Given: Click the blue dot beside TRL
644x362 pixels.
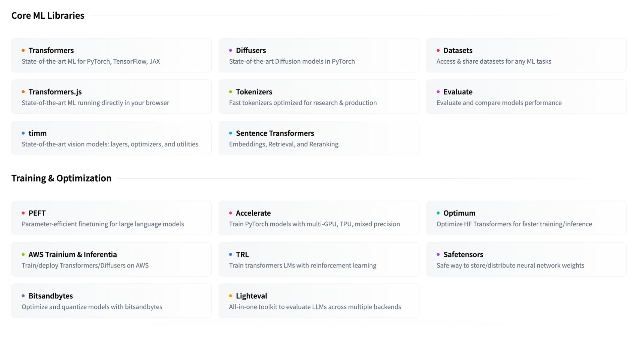Looking at the screenshot, I should pyautogui.click(x=230, y=254).
